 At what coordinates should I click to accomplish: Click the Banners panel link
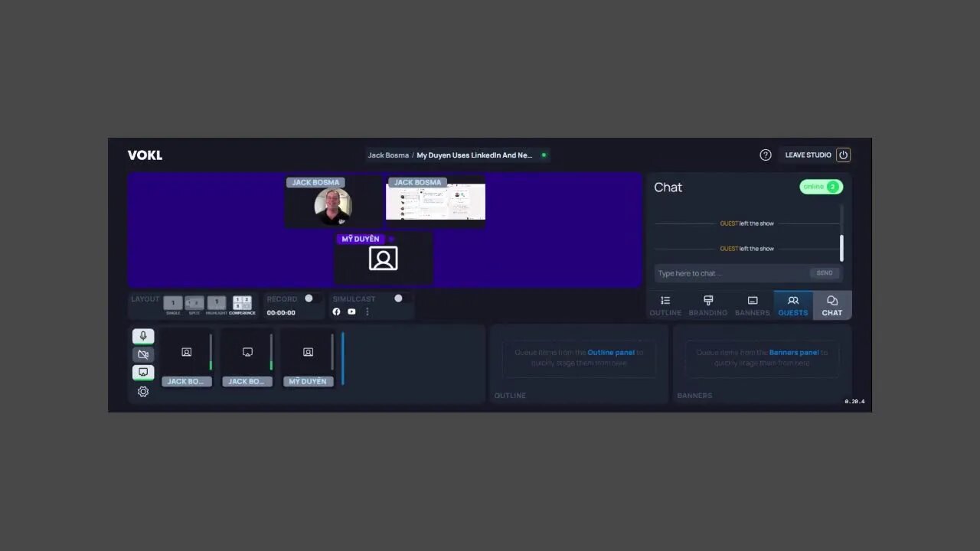tap(794, 353)
